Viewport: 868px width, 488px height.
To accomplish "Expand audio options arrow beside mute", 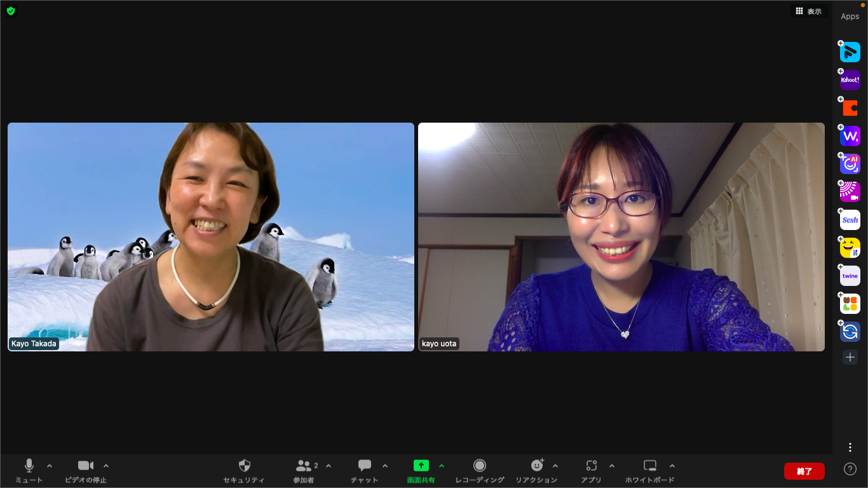I will (x=50, y=466).
